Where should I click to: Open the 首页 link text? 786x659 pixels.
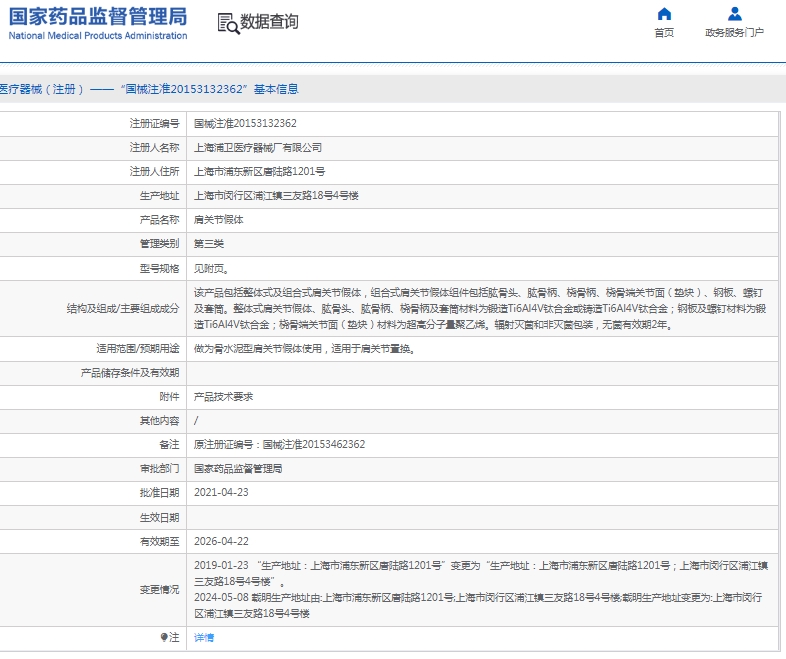(664, 33)
